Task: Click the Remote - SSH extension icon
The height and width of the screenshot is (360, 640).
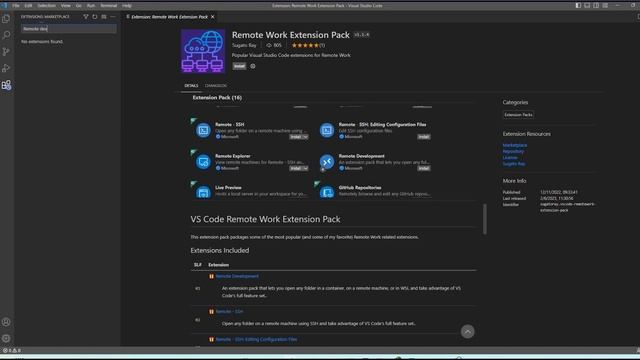Action: pyautogui.click(x=203, y=130)
